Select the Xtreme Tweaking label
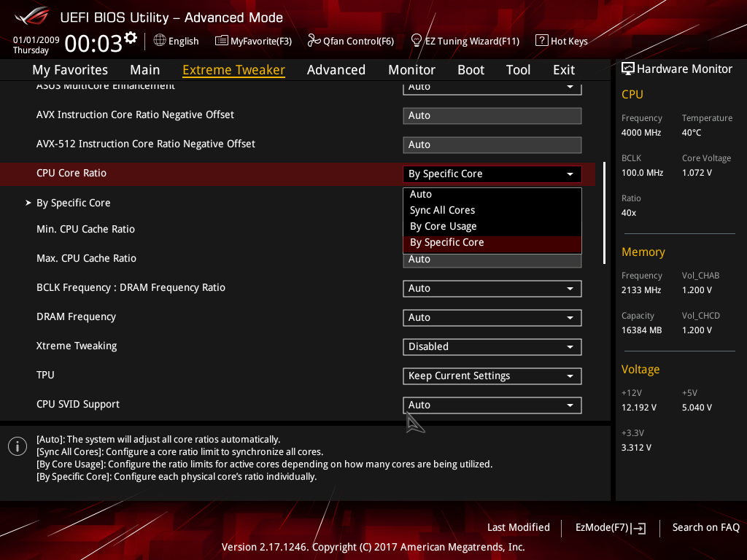Viewport: 747px width, 560px height. click(x=77, y=346)
